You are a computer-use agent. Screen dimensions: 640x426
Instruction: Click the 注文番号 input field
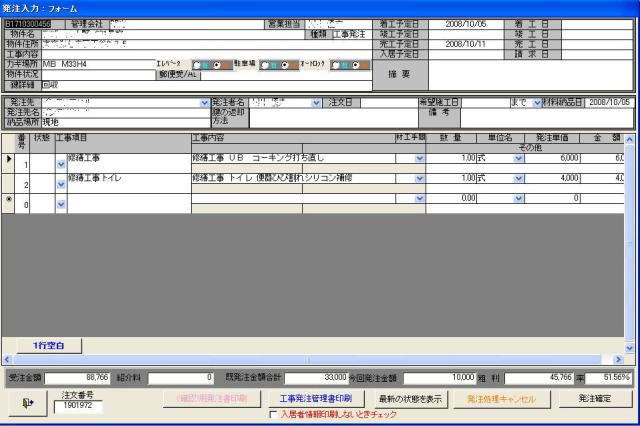[77, 407]
